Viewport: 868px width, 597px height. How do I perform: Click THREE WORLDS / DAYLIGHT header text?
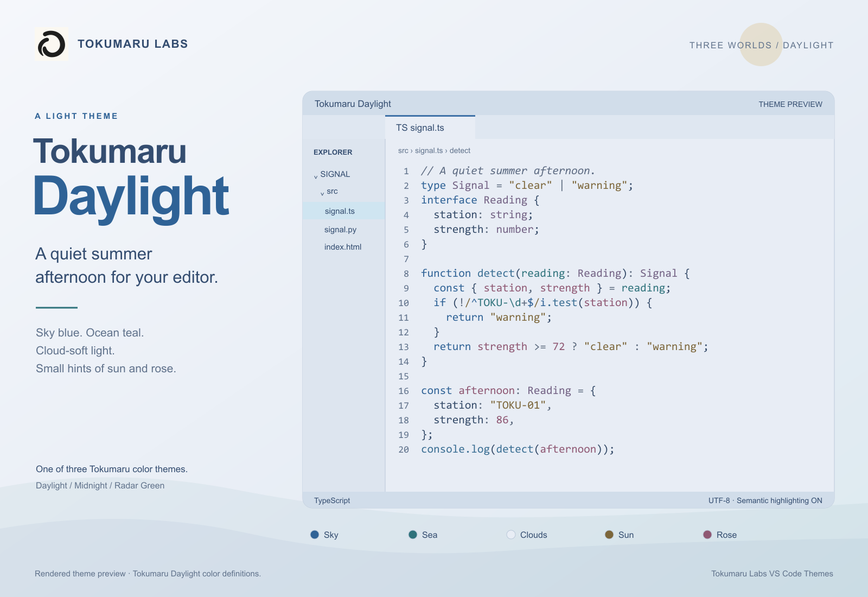point(762,45)
